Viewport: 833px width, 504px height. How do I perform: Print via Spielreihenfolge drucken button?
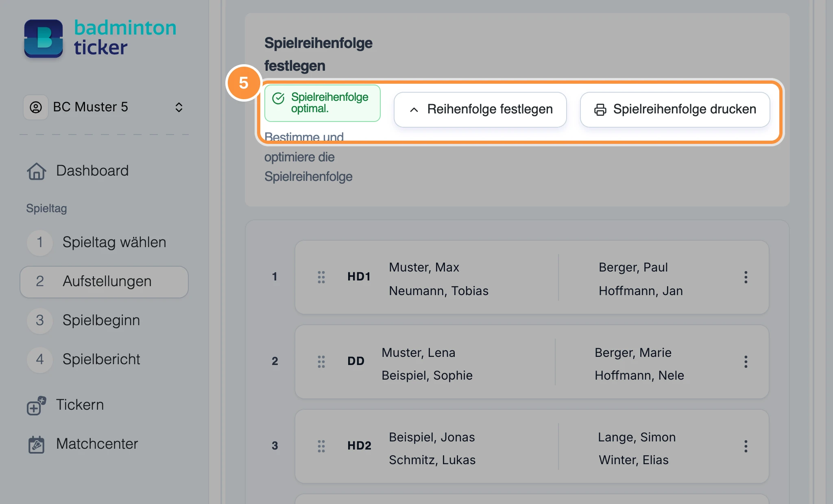(675, 109)
